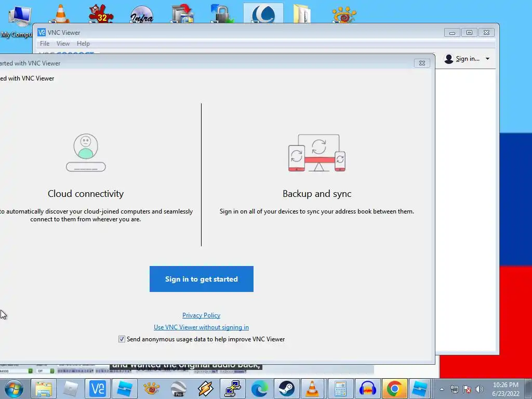Launch Winamp from the taskbar

(205, 389)
